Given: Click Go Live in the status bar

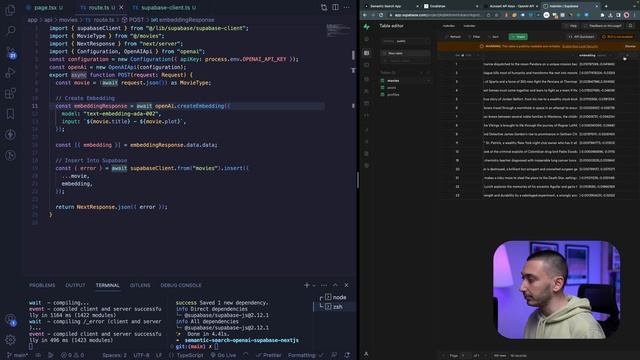Looking at the screenshot, I should point(223,355).
